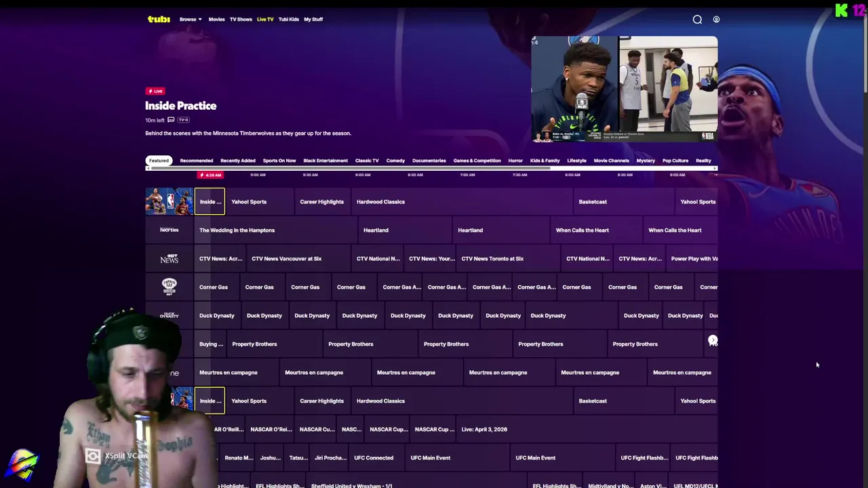
Task: Switch to the Games & Competition tab
Action: [477, 161]
